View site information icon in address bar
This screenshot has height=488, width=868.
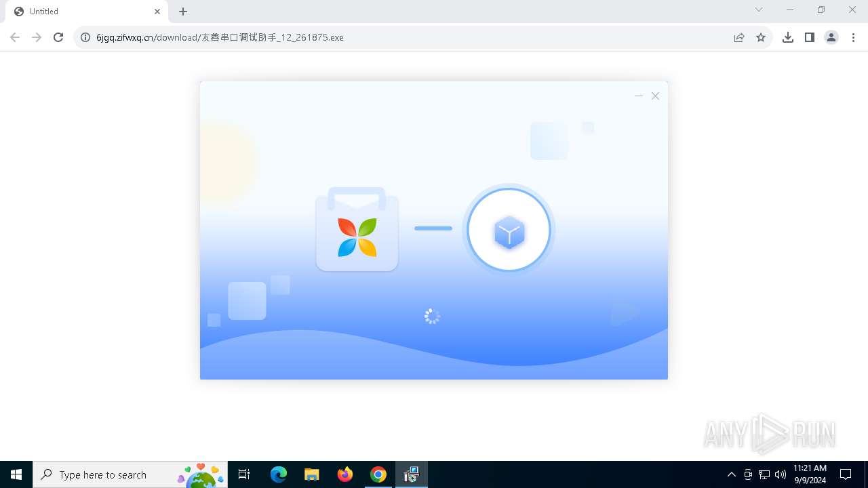[85, 37]
